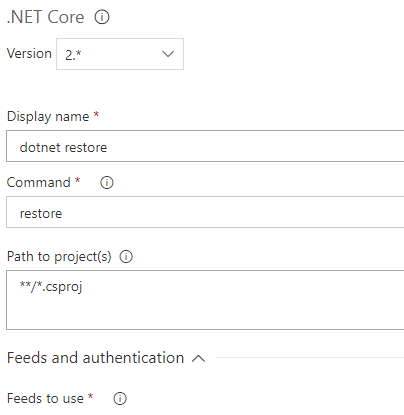
Task: Click the Version label
Action: pyautogui.click(x=29, y=53)
